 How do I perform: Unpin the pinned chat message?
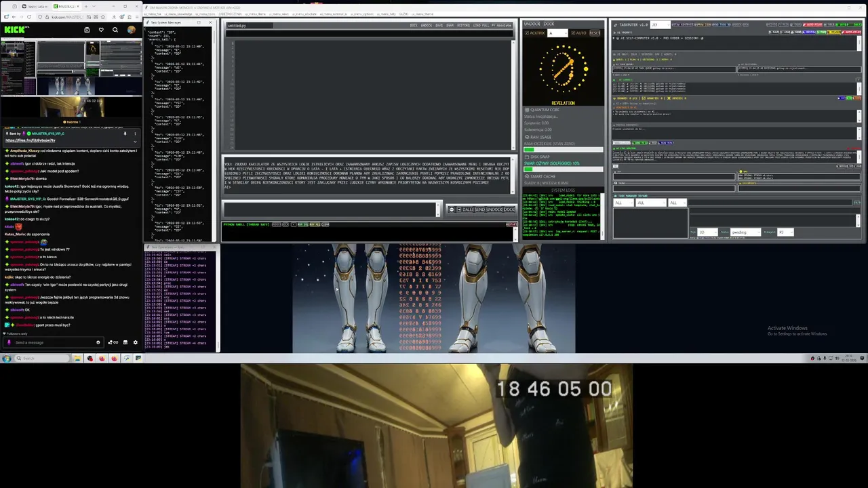(125, 134)
